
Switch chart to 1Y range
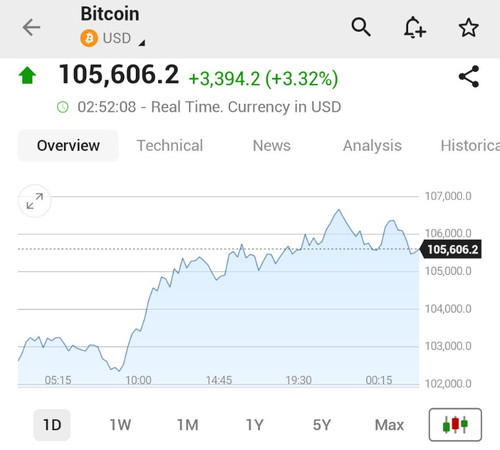pos(255,425)
